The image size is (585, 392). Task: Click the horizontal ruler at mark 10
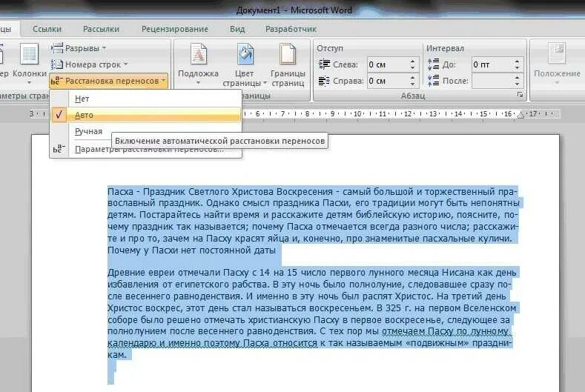point(357,114)
